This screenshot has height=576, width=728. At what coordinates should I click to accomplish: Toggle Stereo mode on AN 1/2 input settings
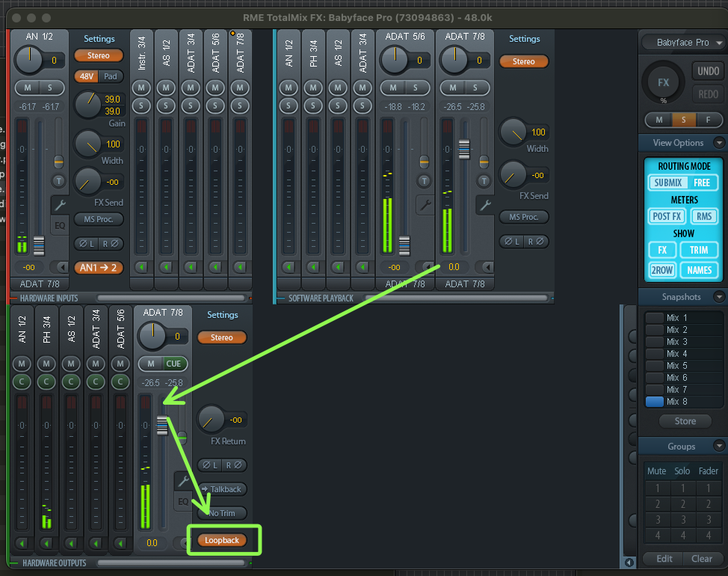coord(99,55)
